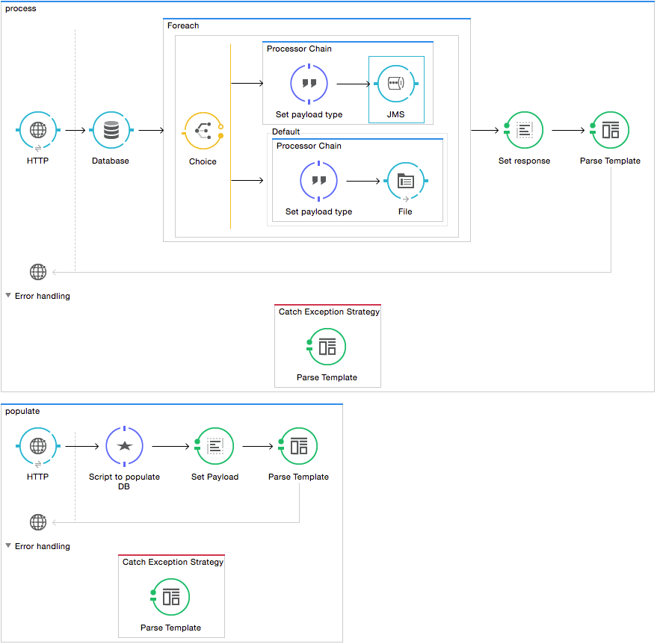Click the process flow title label
The width and height of the screenshot is (657, 644).
click(x=21, y=8)
